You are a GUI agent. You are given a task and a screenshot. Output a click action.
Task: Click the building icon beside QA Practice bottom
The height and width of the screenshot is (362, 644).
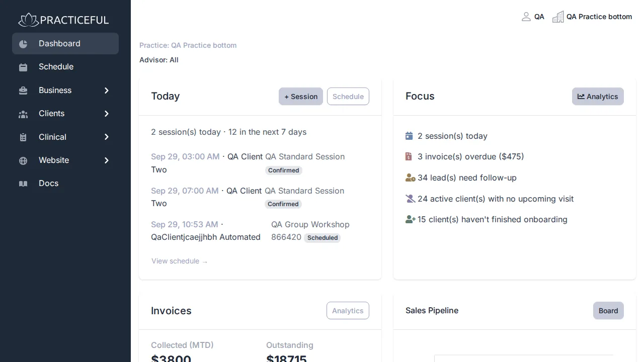(x=558, y=17)
